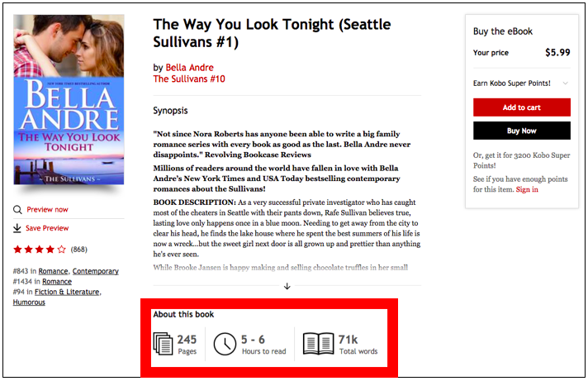This screenshot has width=588, height=381.
Task: Open the Sign in link
Action: coord(527,189)
